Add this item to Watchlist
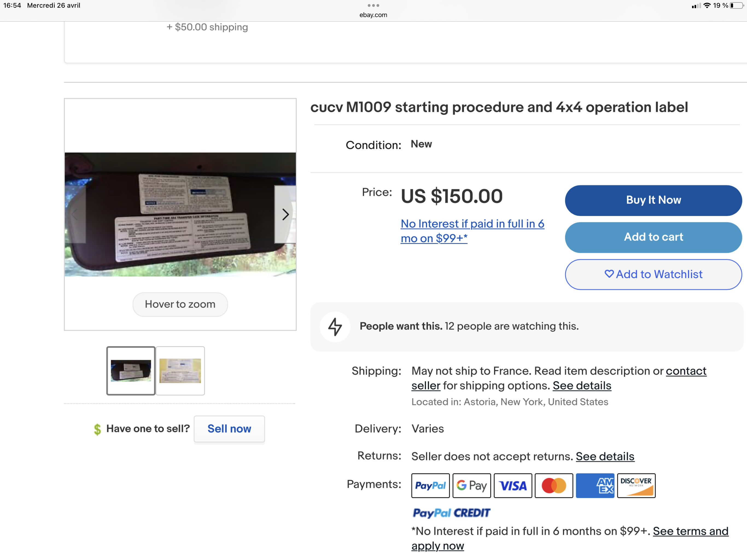 (x=653, y=274)
